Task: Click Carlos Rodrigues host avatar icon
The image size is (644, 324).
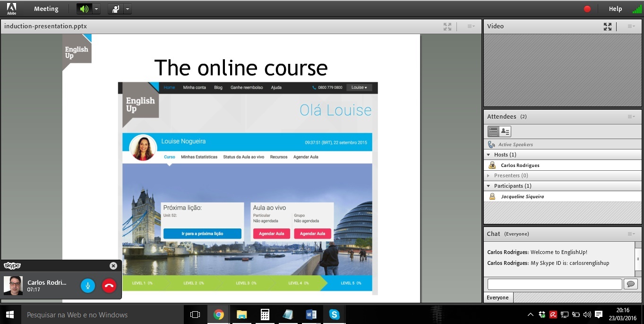Action: click(492, 165)
